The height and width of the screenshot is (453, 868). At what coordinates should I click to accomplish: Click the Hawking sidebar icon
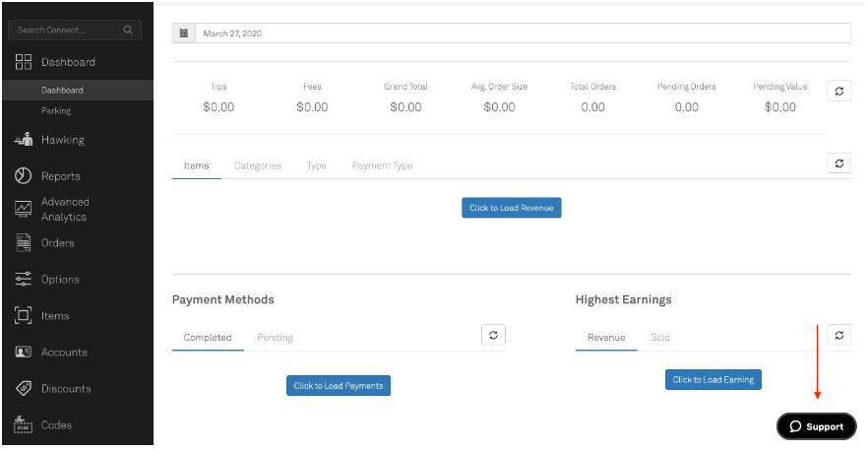[24, 141]
